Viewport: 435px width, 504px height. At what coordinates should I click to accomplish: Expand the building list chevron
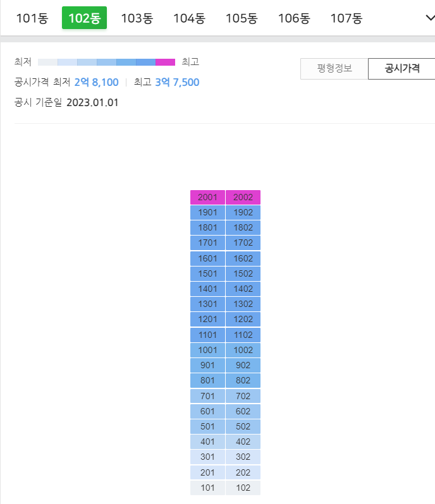point(430,18)
